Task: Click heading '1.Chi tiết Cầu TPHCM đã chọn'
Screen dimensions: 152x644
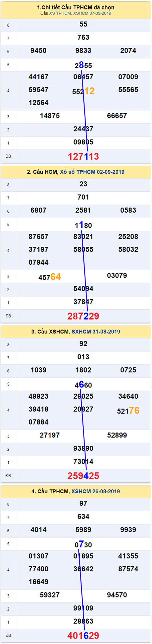Action: point(76,7)
